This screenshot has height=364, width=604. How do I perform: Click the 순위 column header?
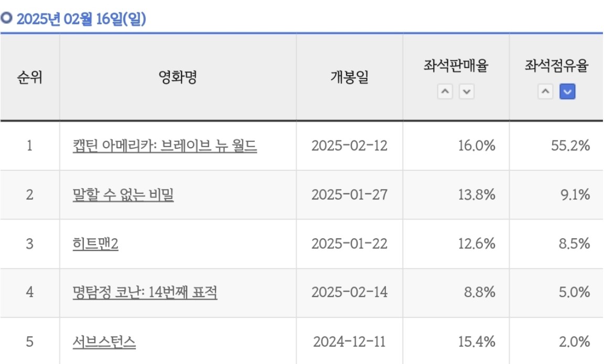pos(29,78)
